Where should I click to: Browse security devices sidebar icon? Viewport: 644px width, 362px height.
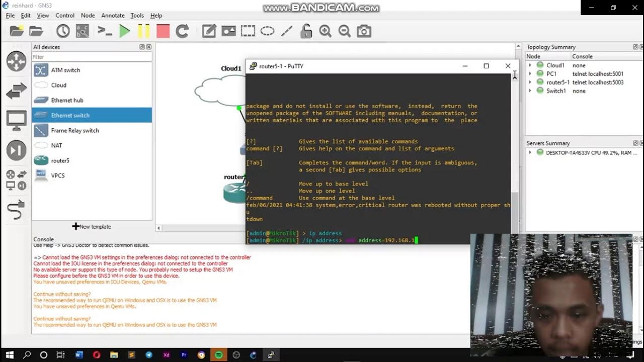[16, 150]
